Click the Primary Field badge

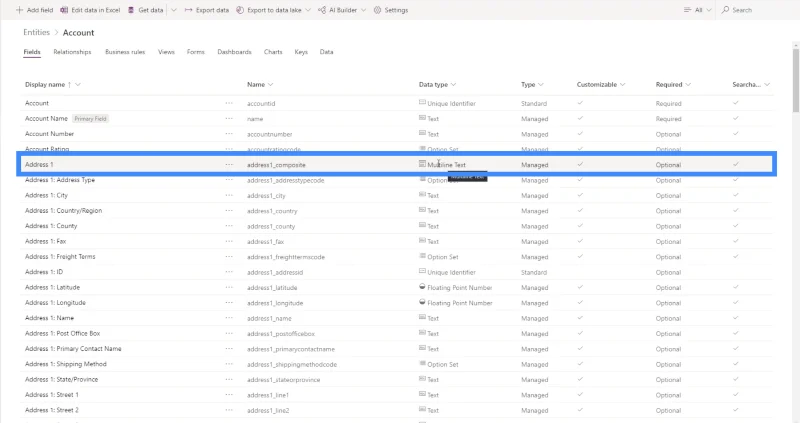tap(90, 118)
